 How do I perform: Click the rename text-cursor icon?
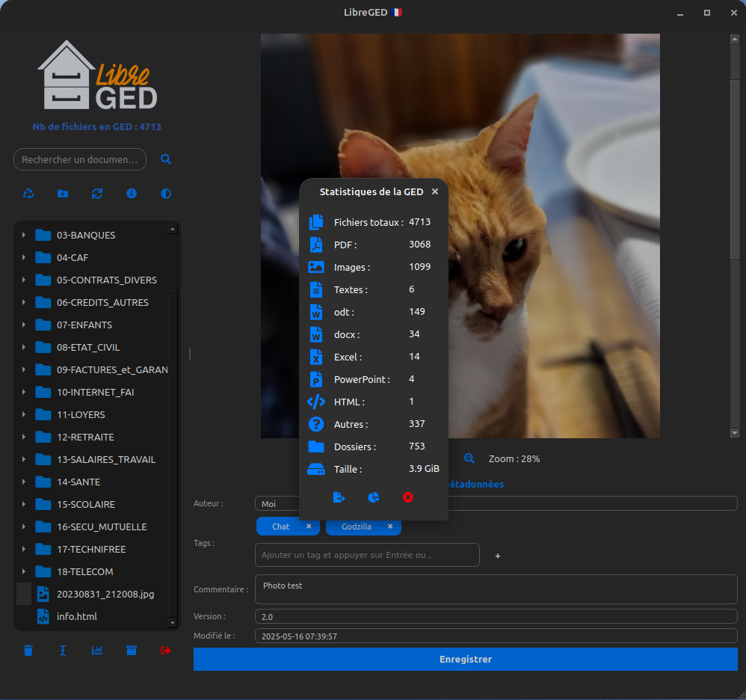[63, 651]
